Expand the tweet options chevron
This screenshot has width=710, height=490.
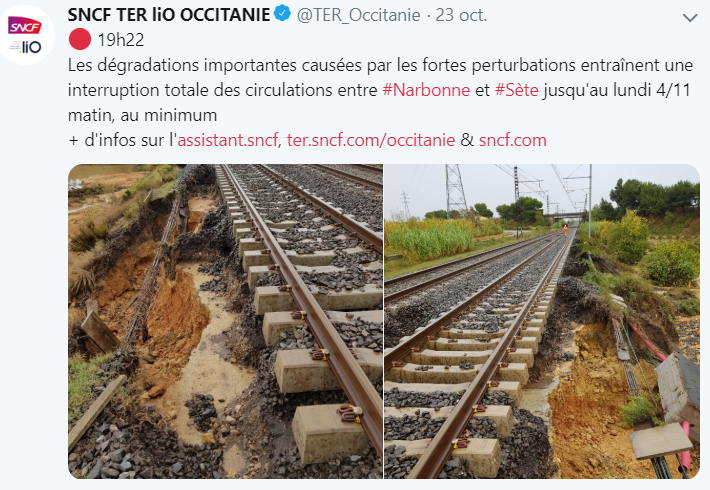point(690,18)
